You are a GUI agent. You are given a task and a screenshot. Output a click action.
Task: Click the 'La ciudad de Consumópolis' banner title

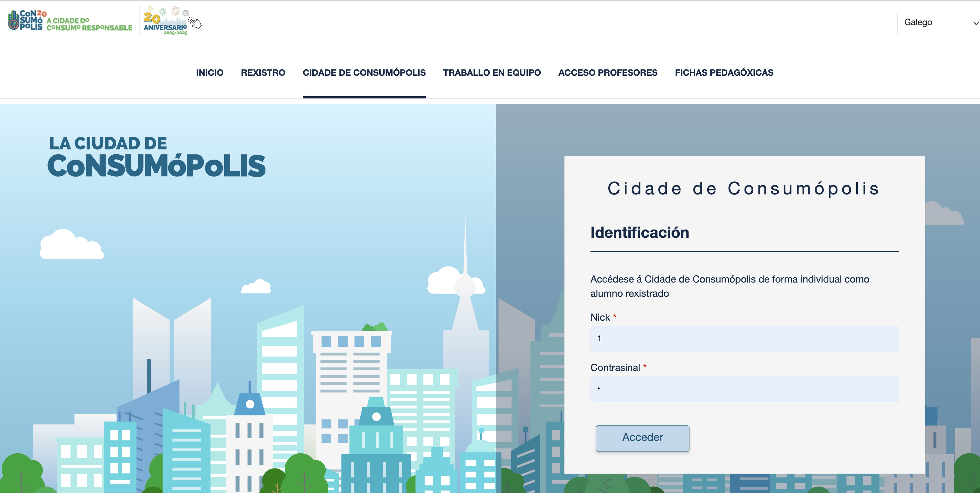pos(156,157)
